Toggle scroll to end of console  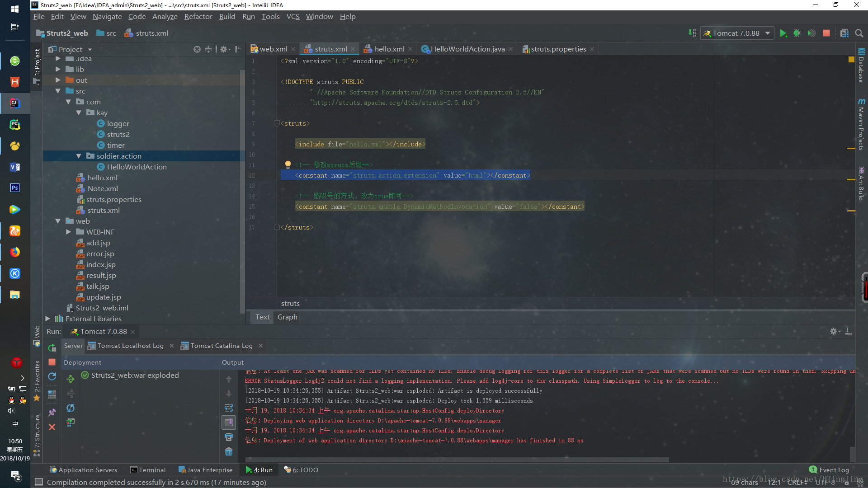pos(229,422)
